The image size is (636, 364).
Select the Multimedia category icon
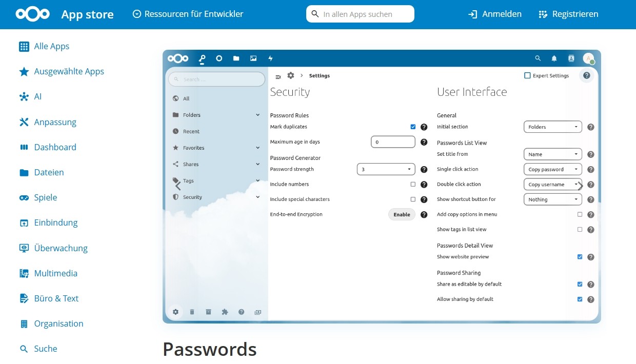click(24, 273)
